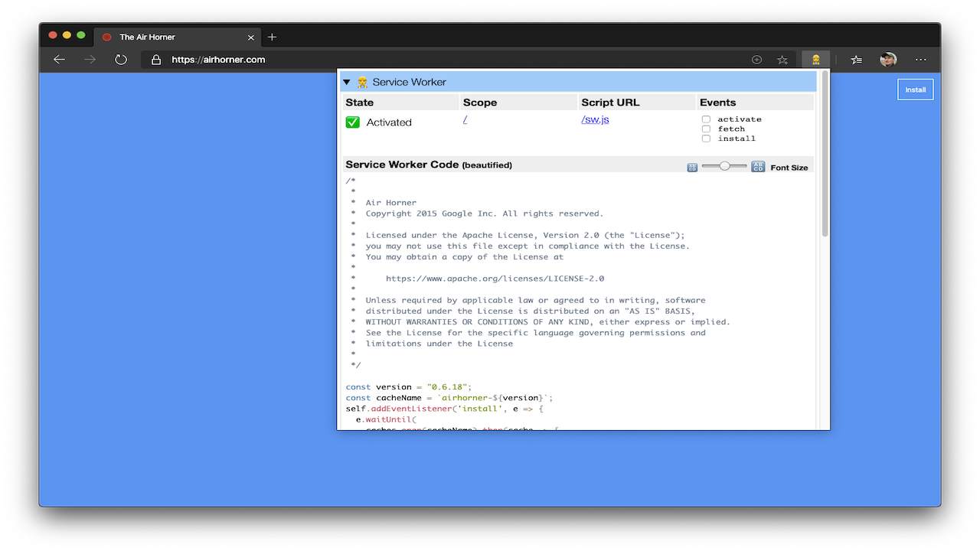
Task: Select The Air Horner tab
Action: click(x=177, y=37)
